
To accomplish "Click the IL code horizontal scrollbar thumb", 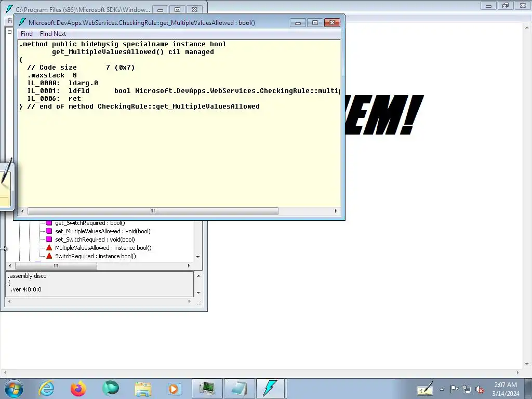I will tap(153, 211).
